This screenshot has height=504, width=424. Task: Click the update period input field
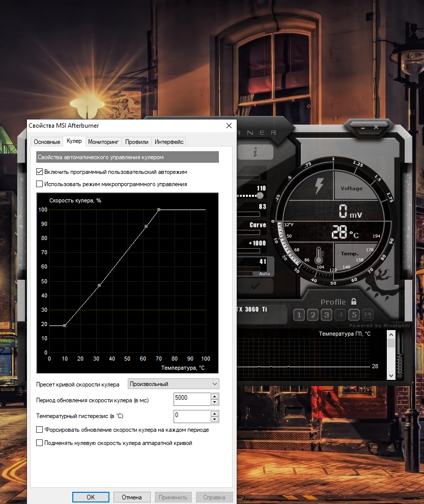pos(192,399)
